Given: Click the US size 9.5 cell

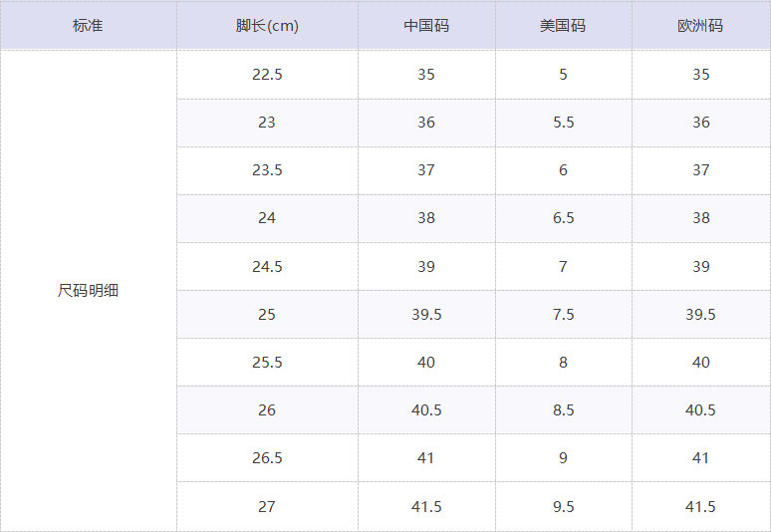Looking at the screenshot, I should click(x=563, y=506).
